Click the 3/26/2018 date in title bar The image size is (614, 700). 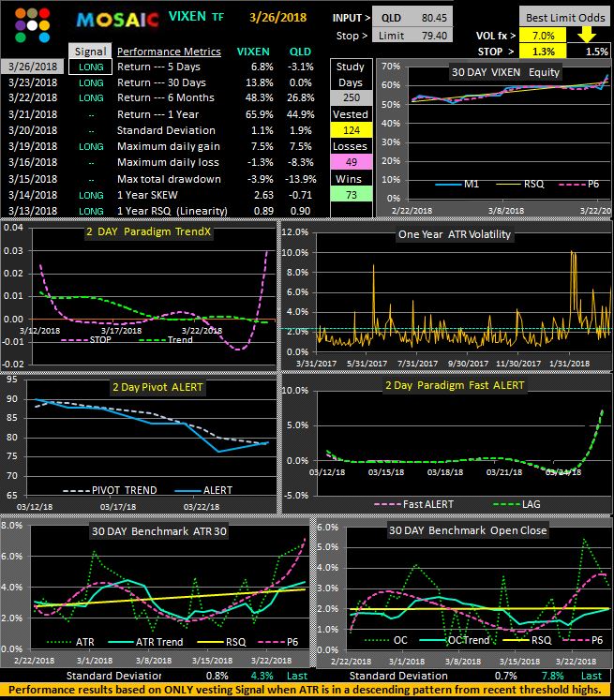(x=277, y=18)
